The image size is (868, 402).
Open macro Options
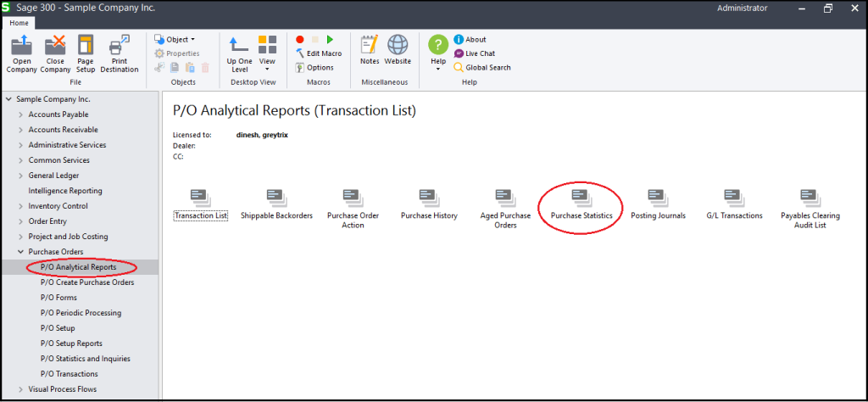(314, 68)
